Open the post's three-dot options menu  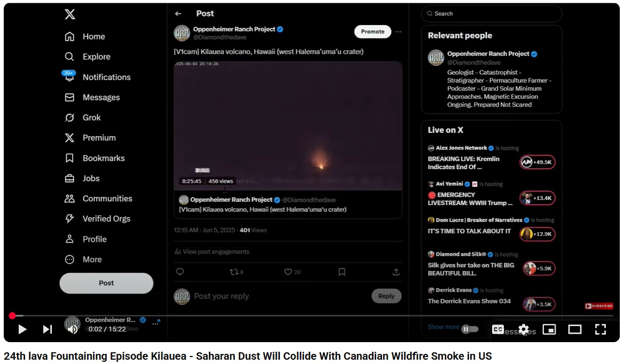(x=398, y=32)
